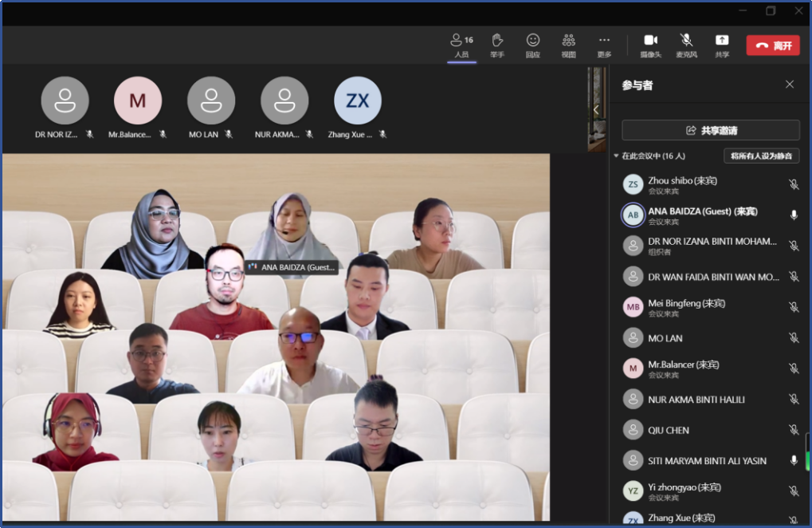Viewport: 812px width, 528px height.
Task: Leave the meeting with 离开 button
Action: click(x=772, y=45)
